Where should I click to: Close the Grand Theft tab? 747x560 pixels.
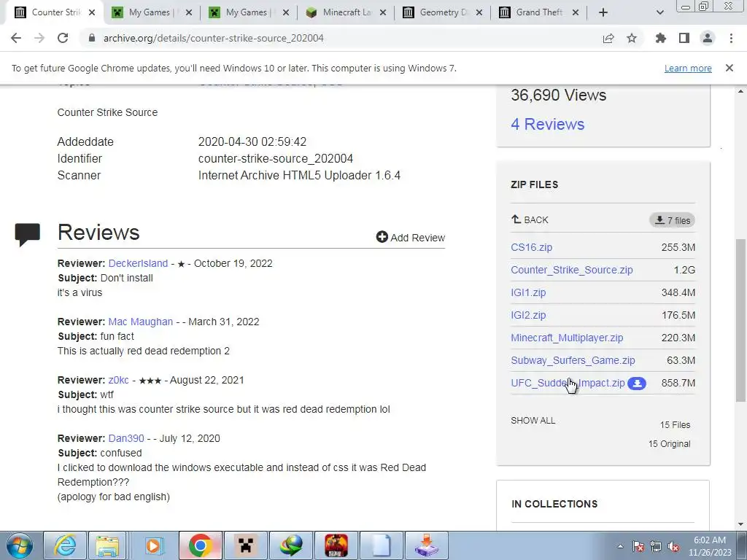point(576,12)
